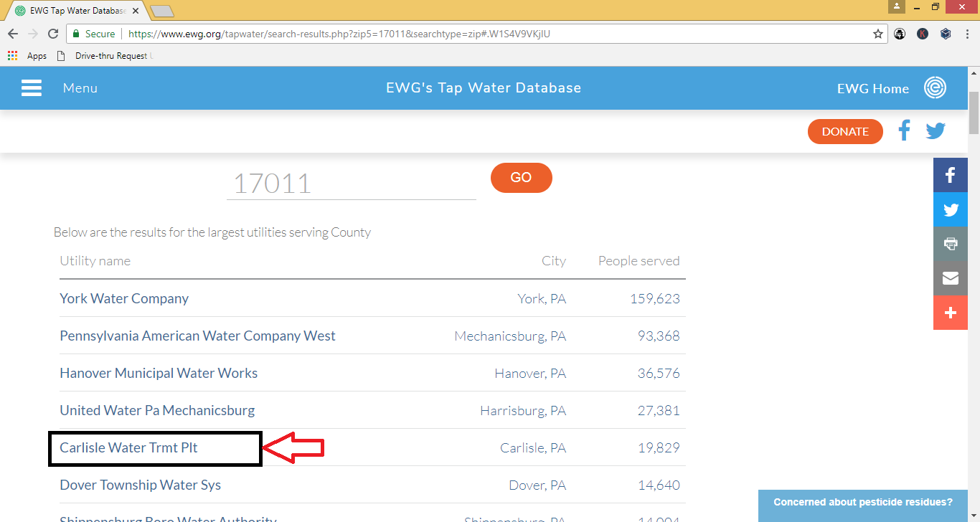The height and width of the screenshot is (522, 980).
Task: Click the 19,829 people served value
Action: point(659,447)
